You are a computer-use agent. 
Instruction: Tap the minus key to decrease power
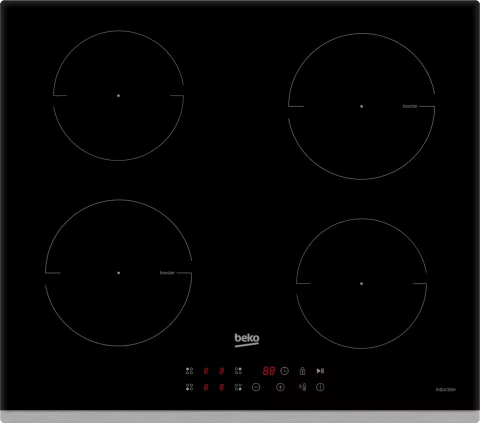pyautogui.click(x=256, y=387)
